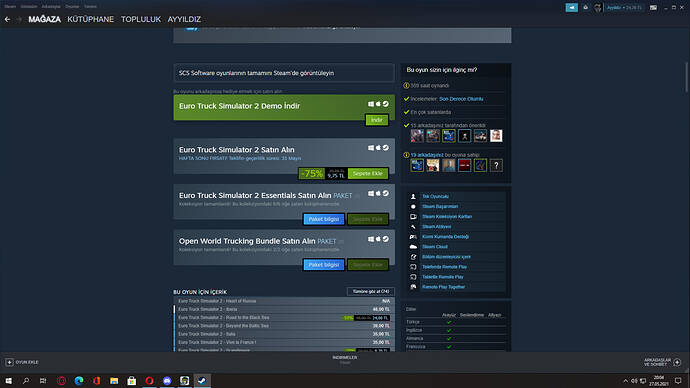Open the Discord taskbar icon
Screen dimensions: 690x388
[167, 381]
